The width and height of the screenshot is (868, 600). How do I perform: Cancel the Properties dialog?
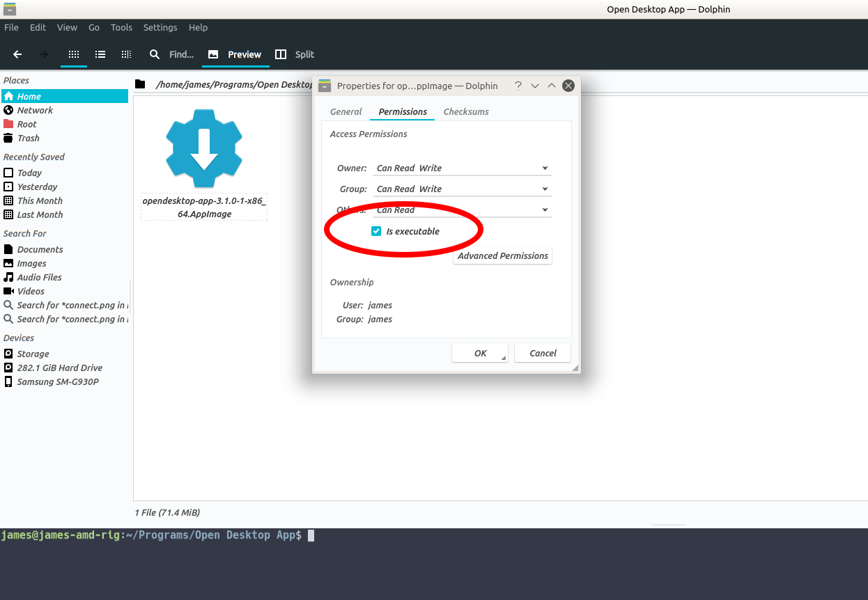(x=543, y=353)
